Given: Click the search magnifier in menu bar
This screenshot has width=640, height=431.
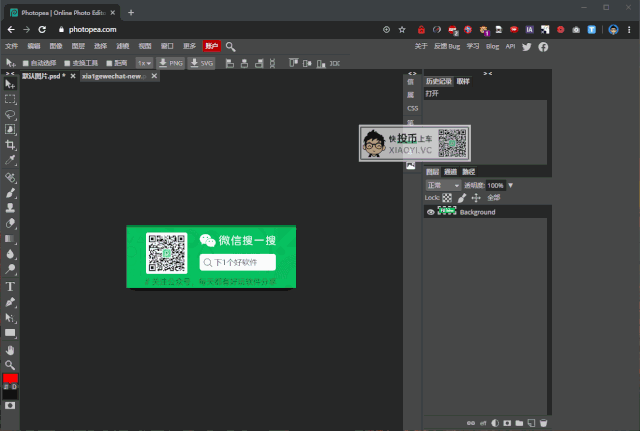Looking at the screenshot, I should [x=231, y=46].
